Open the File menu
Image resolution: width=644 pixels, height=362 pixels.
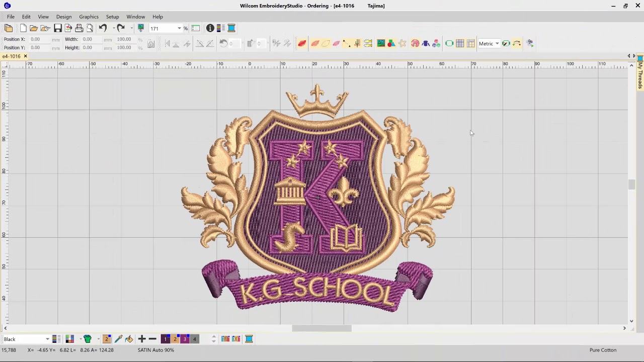click(x=11, y=17)
